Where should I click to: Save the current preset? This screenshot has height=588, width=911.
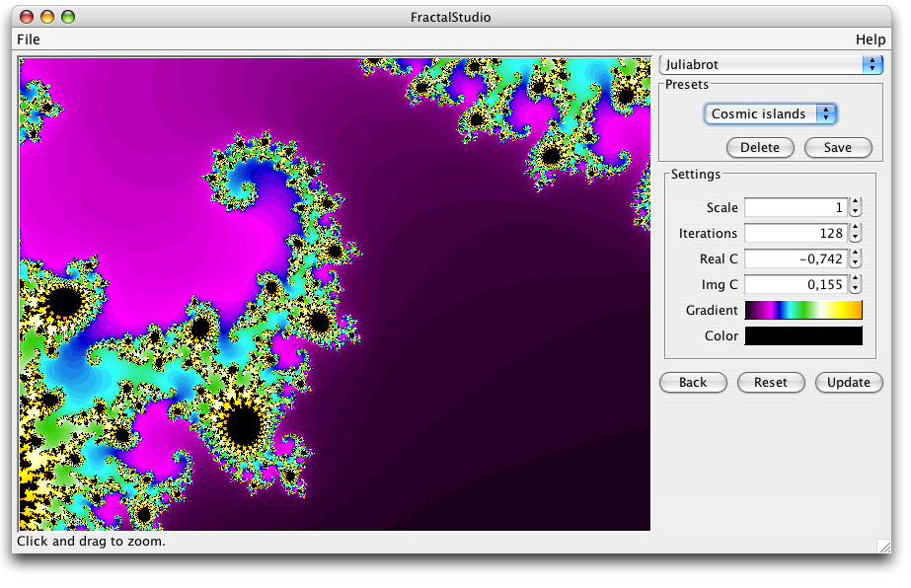click(838, 147)
